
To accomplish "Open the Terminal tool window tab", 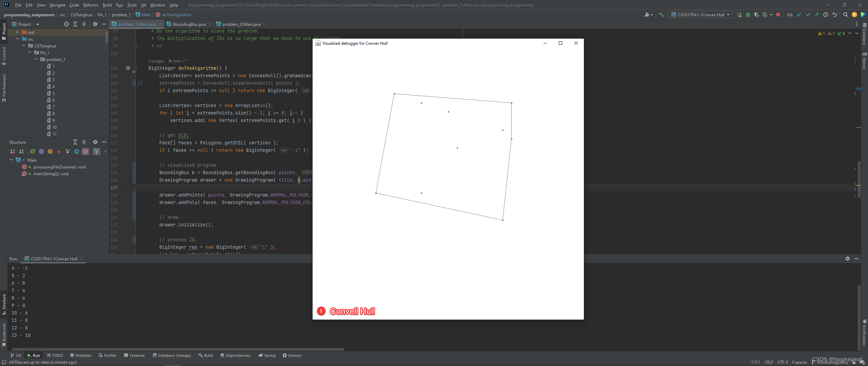I will 134,355.
